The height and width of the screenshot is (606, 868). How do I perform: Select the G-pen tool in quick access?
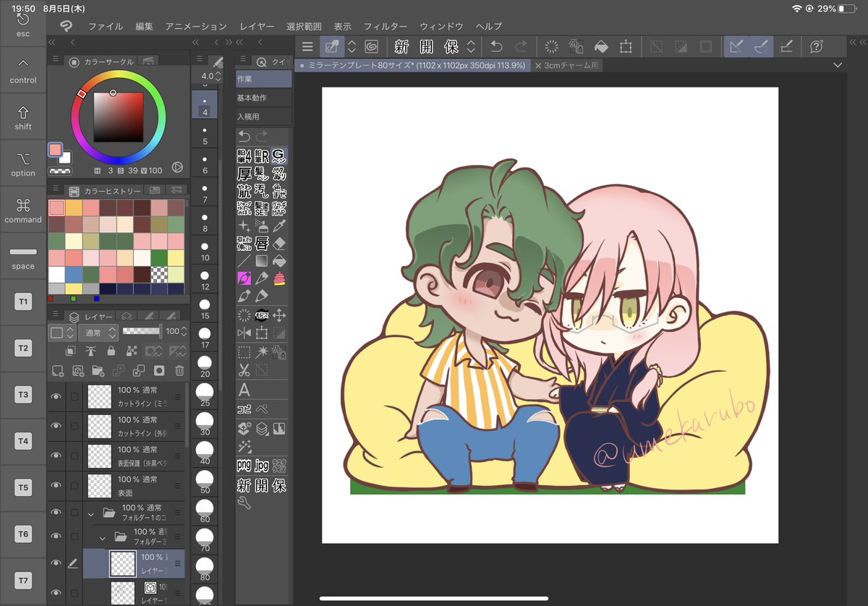click(x=279, y=155)
